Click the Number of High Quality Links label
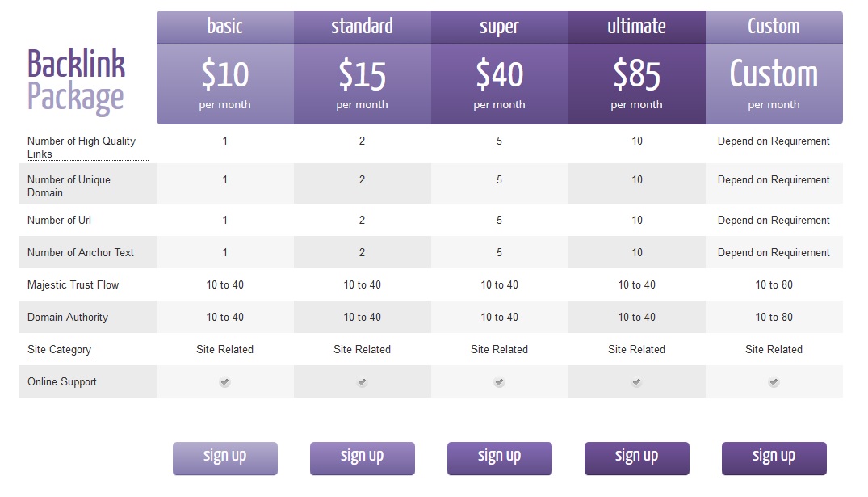 (x=82, y=147)
